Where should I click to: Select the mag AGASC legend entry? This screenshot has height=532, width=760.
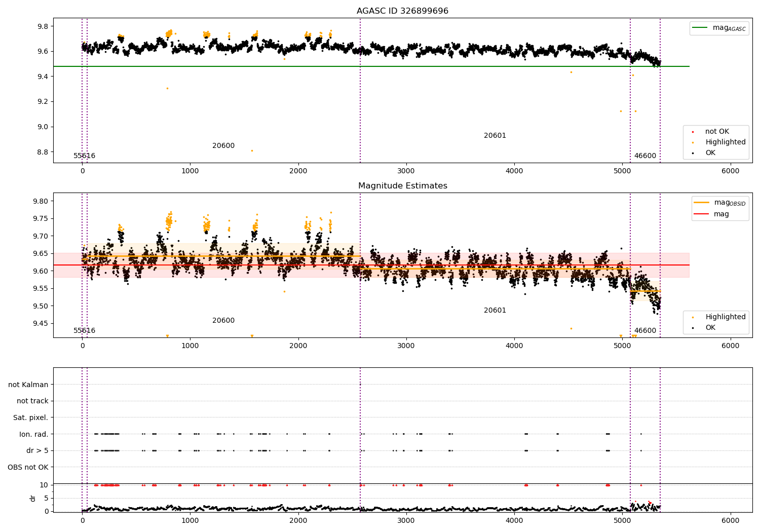[x=719, y=28]
